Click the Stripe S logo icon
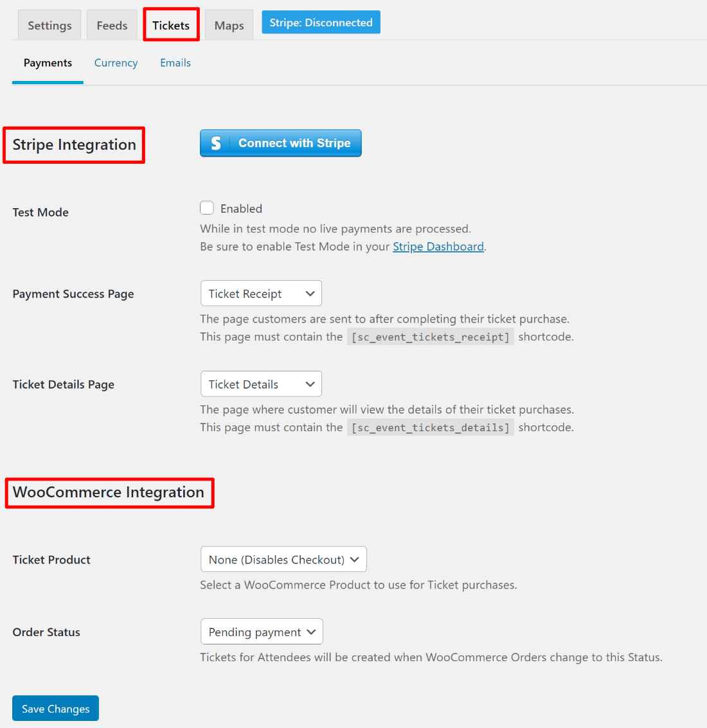707x728 pixels. coord(215,143)
